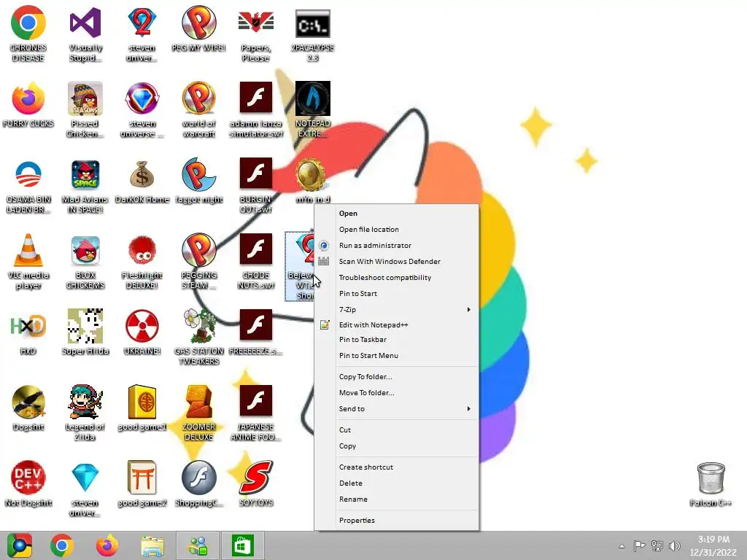Open the Google Chrome desktop shortcut at top-left

(28, 23)
